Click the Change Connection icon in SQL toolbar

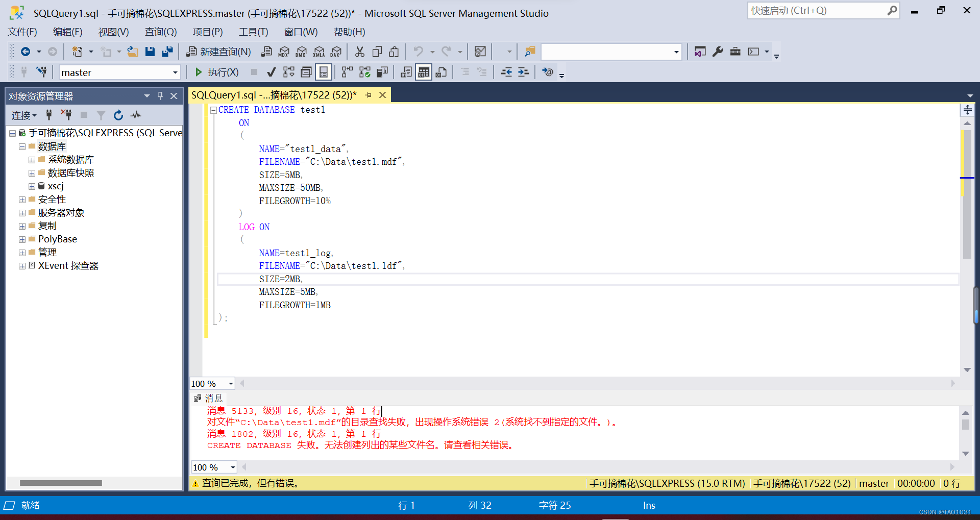42,72
